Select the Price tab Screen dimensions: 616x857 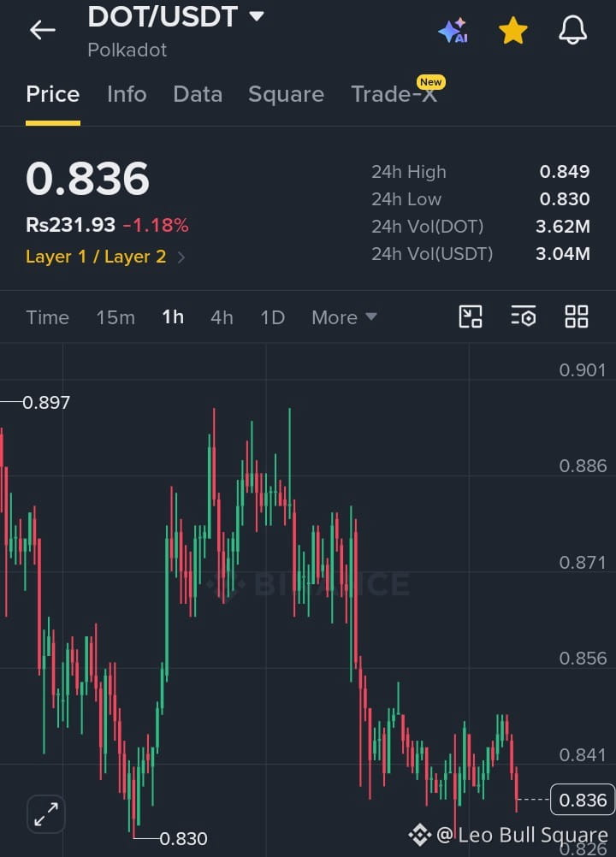(x=52, y=94)
